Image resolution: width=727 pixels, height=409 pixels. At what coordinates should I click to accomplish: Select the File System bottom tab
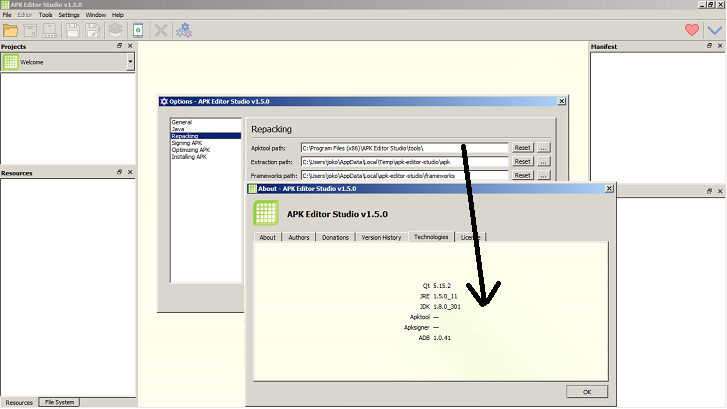59,402
